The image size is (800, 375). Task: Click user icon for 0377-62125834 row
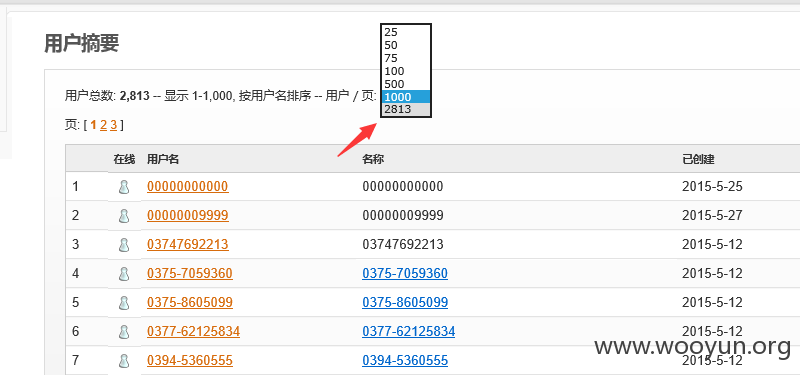click(124, 332)
